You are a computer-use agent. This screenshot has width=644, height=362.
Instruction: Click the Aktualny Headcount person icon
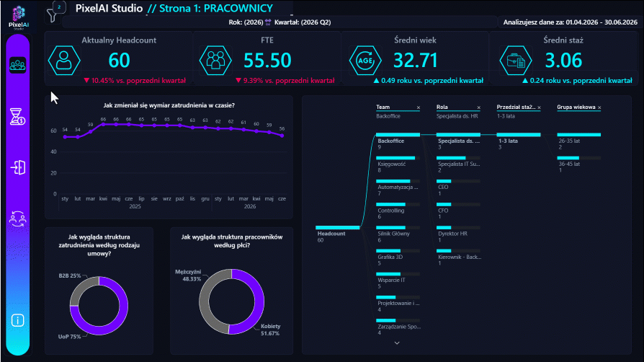(x=64, y=61)
